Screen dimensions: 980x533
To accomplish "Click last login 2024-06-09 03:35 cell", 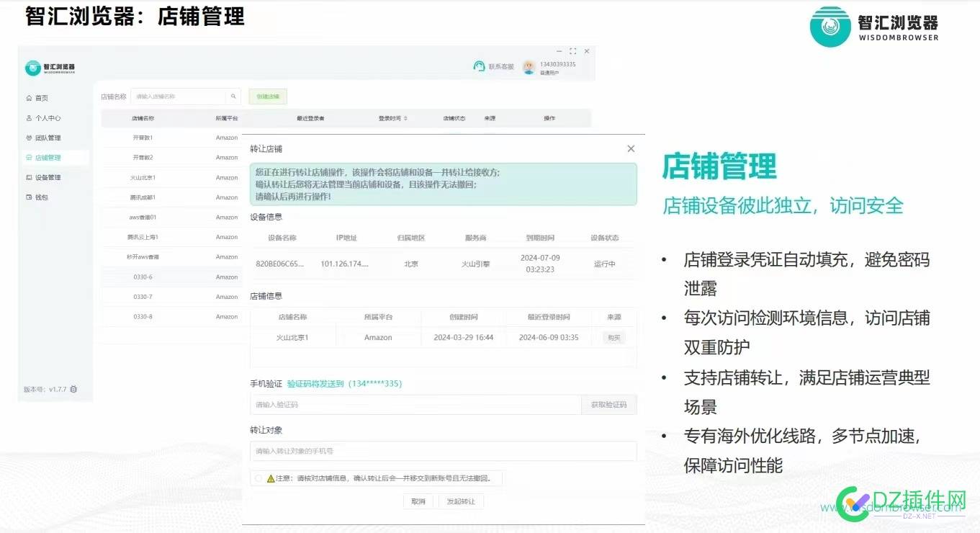I will (549, 338).
